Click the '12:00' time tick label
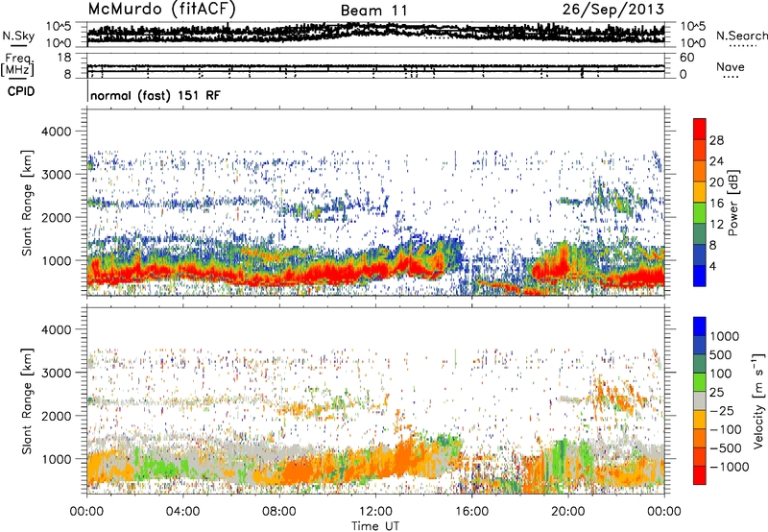Screen dimensions: 768x532 coord(375,512)
